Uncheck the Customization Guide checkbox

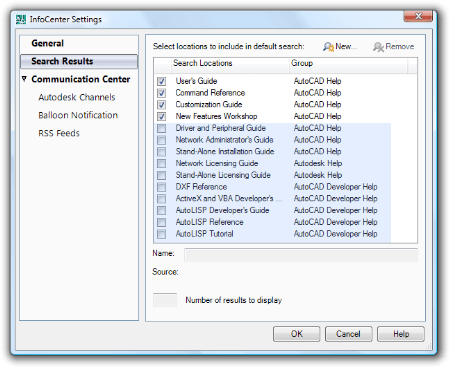(162, 105)
